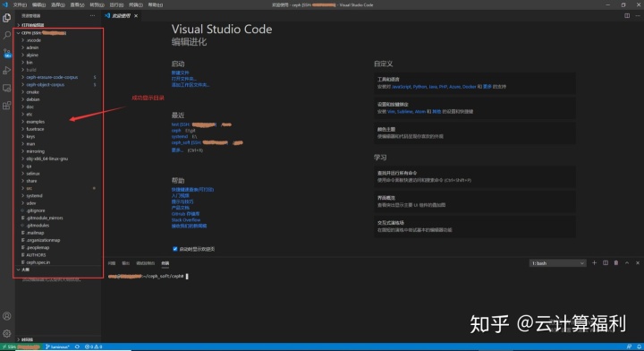
Task: Switch to the Problems panel tab
Action: coord(112,263)
